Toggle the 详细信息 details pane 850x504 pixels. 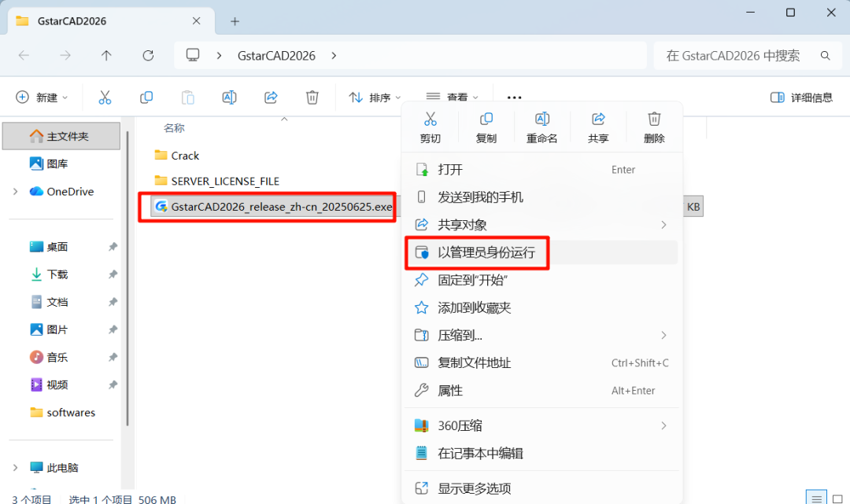pos(800,97)
